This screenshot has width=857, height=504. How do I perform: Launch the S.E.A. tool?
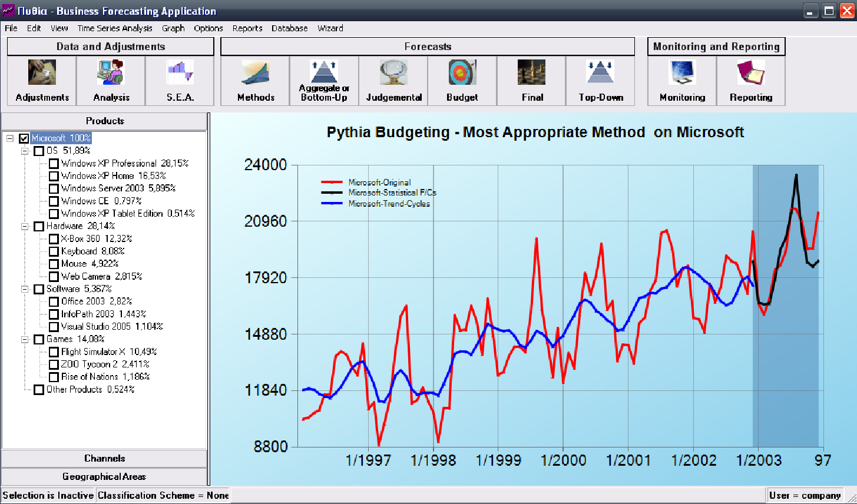coord(180,81)
